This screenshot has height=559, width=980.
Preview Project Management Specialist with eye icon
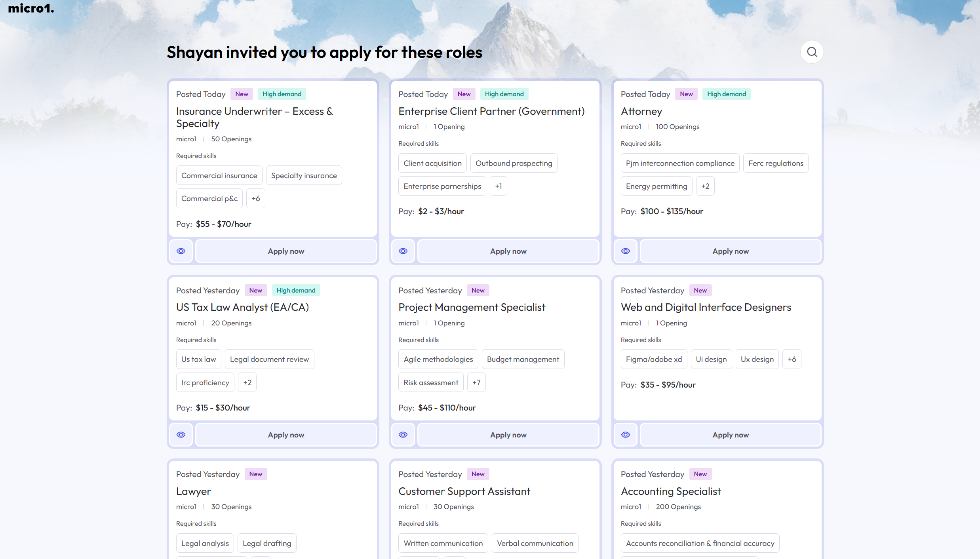pos(403,435)
